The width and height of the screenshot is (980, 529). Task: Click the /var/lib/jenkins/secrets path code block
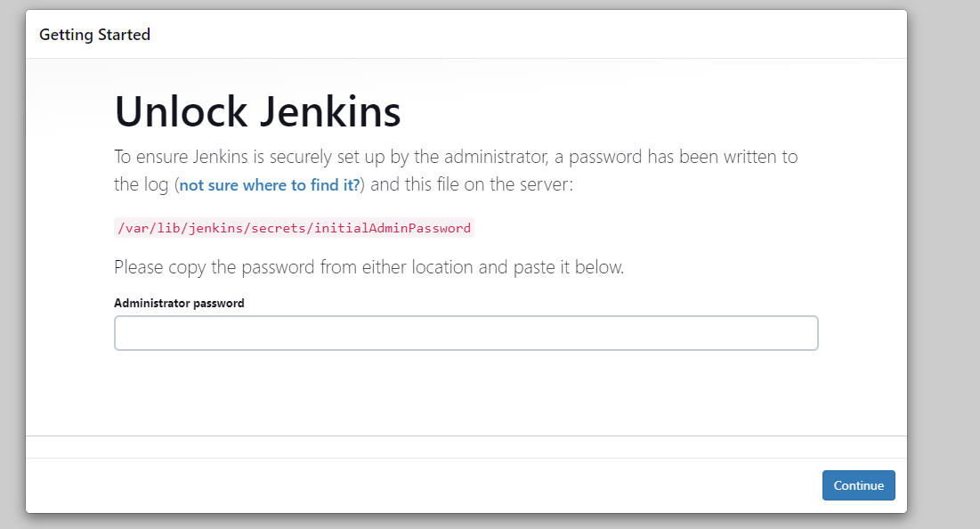(x=294, y=228)
